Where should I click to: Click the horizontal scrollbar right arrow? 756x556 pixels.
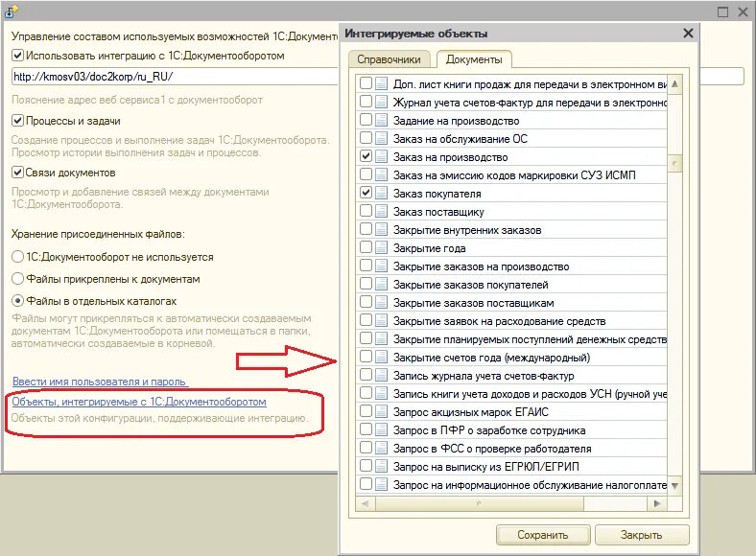(x=657, y=503)
